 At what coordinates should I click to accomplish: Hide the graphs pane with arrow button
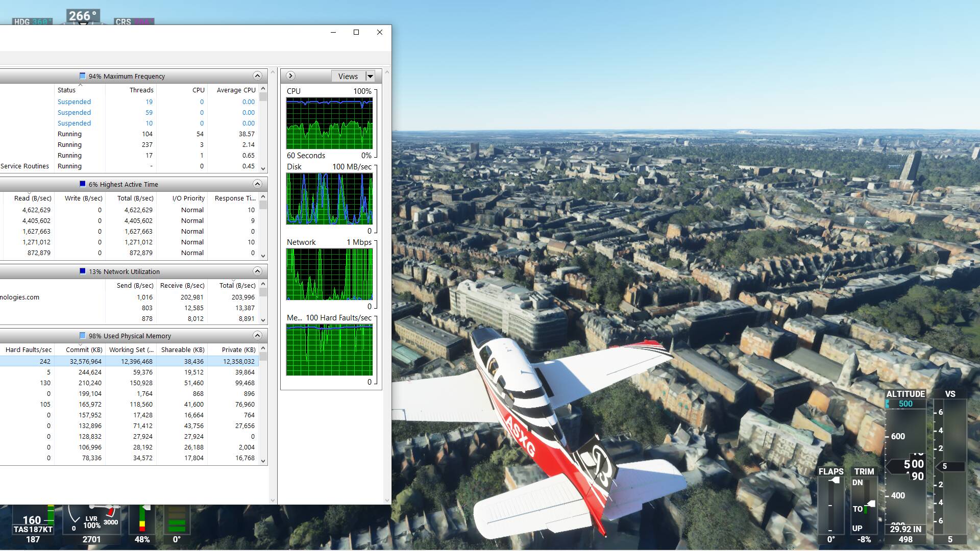click(290, 76)
